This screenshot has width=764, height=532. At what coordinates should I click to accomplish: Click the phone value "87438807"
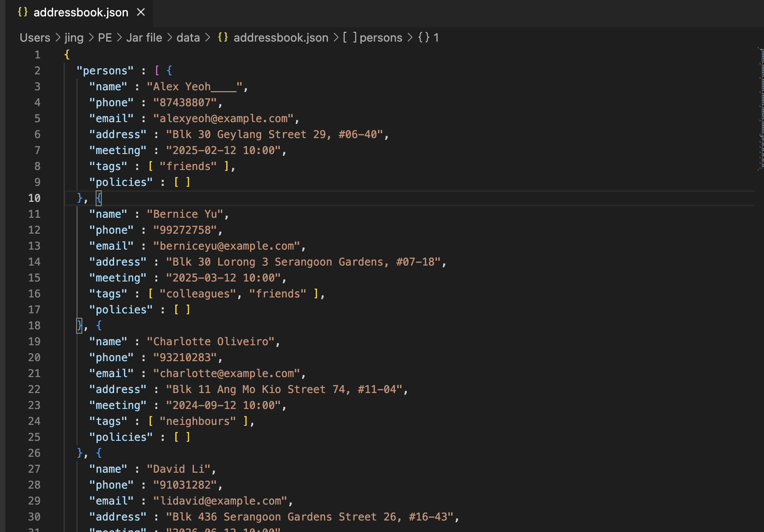pyautogui.click(x=185, y=103)
